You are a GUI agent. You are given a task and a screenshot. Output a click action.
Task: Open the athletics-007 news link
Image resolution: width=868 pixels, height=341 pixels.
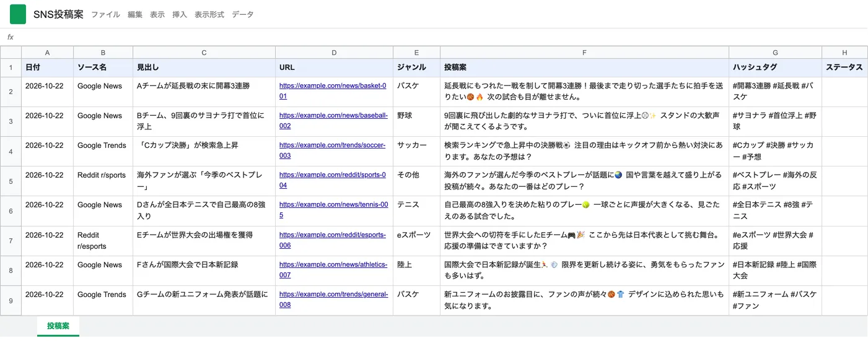[333, 270]
